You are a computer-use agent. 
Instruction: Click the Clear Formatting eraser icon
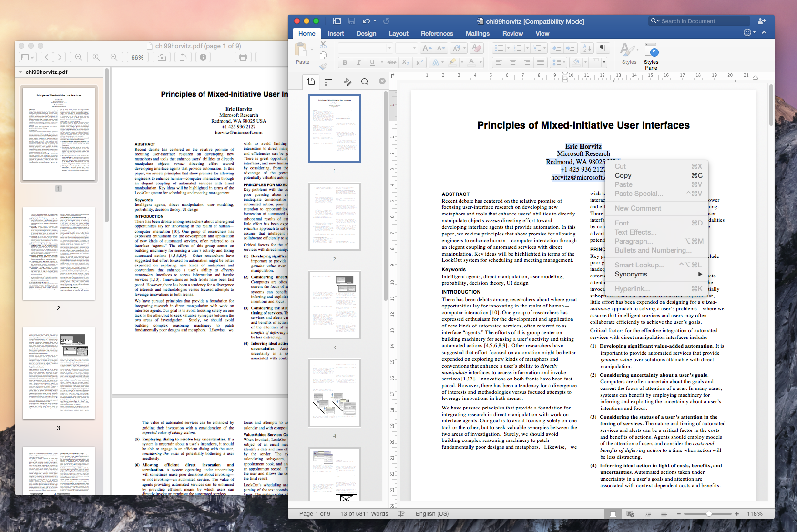(x=476, y=48)
